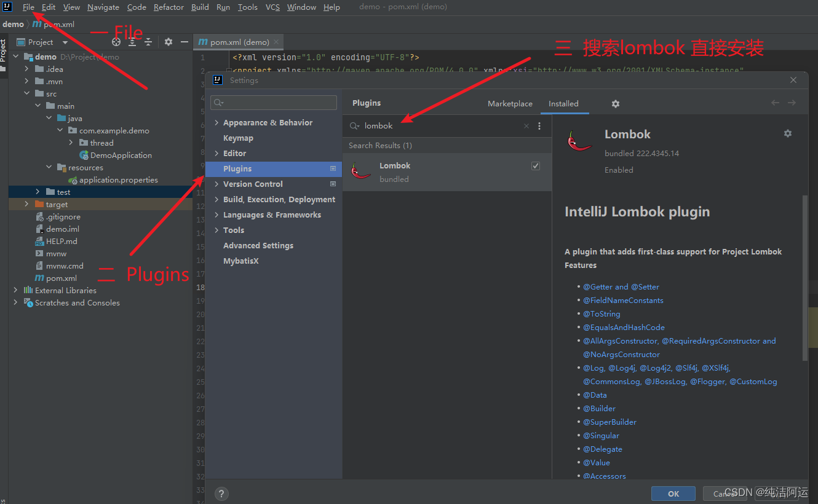Select demo.iml file
The width and height of the screenshot is (818, 504).
[57, 229]
